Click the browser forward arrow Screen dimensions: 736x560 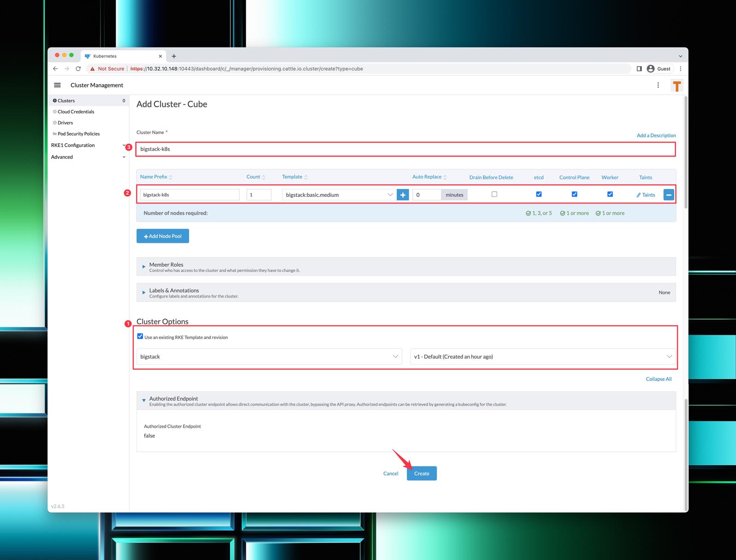67,69
